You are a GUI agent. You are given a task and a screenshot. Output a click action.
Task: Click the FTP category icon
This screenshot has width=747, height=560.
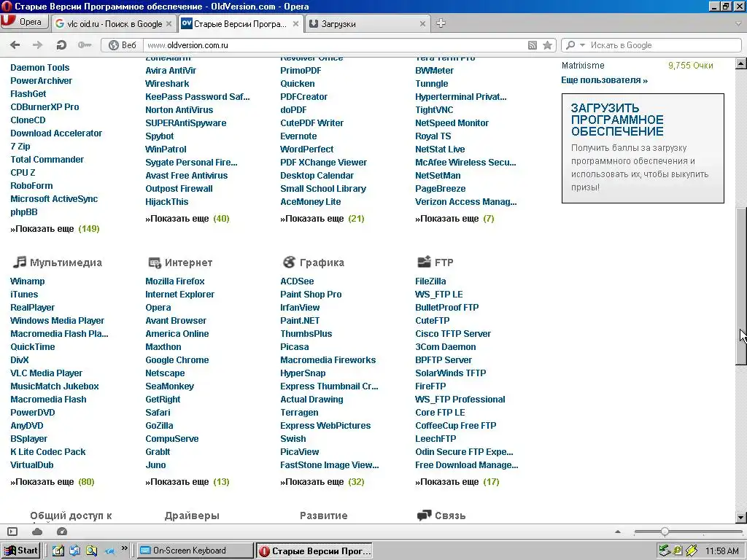(424, 262)
